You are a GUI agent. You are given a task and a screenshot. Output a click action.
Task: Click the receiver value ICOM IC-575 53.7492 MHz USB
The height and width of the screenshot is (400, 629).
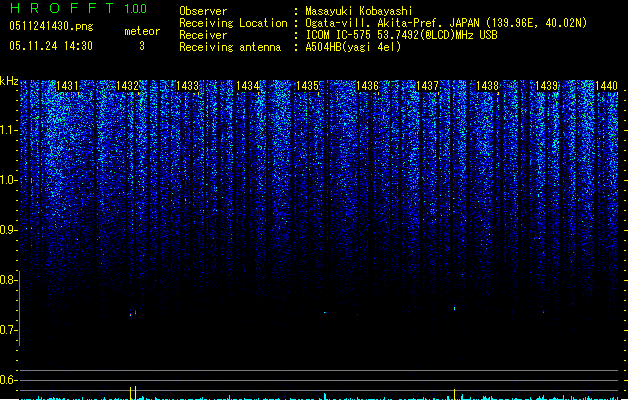pos(402,35)
